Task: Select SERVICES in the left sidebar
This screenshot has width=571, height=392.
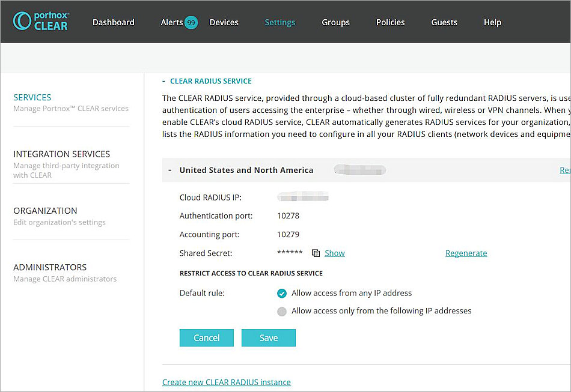Action: click(32, 97)
